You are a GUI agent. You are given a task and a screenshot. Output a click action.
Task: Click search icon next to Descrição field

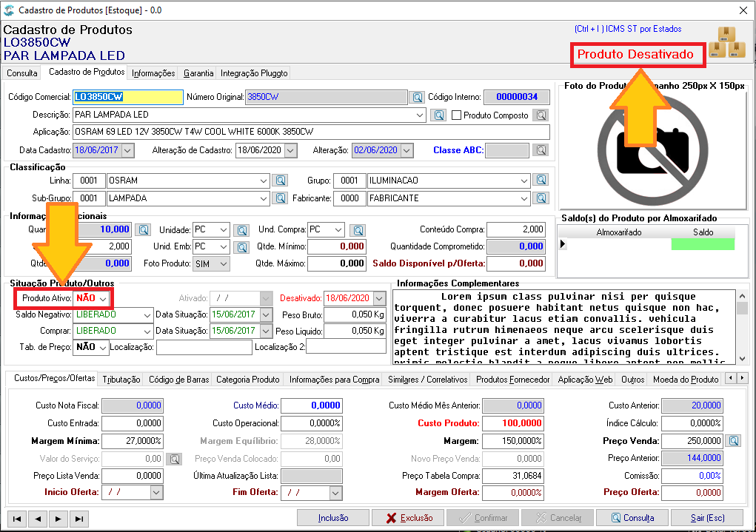(x=438, y=115)
